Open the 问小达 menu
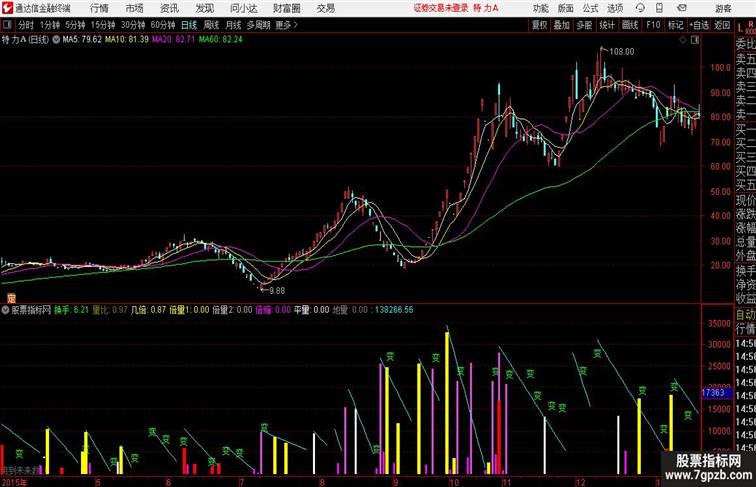Image resolution: width=756 pixels, height=487 pixels. click(x=243, y=8)
